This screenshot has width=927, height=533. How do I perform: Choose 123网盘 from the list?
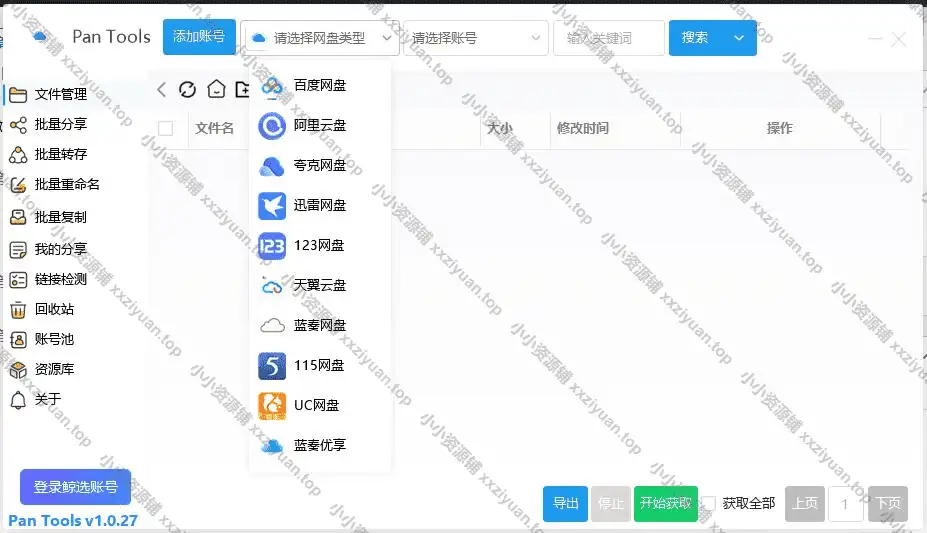[319, 246]
